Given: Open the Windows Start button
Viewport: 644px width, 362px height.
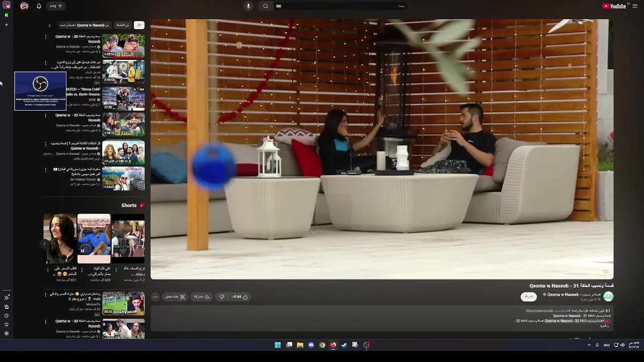Looking at the screenshot, I should 278,345.
